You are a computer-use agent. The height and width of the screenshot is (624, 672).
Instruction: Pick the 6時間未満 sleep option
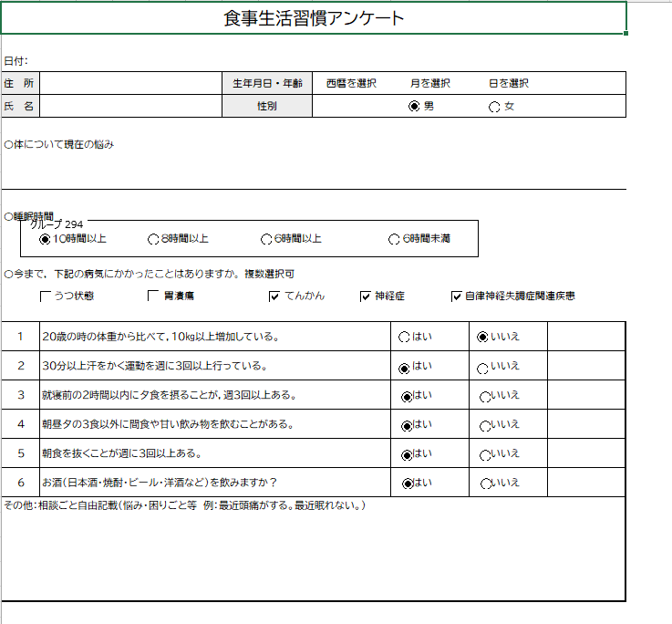pyautogui.click(x=394, y=240)
